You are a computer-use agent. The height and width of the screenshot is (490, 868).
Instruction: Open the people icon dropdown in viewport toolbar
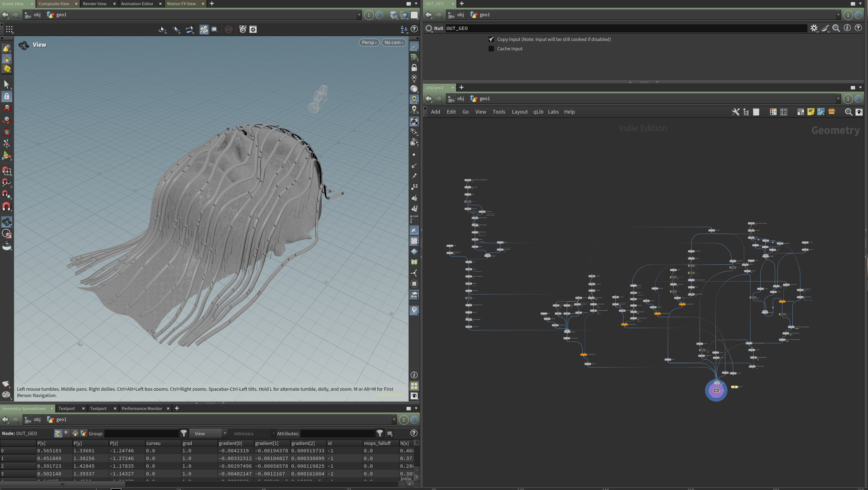coord(404,29)
